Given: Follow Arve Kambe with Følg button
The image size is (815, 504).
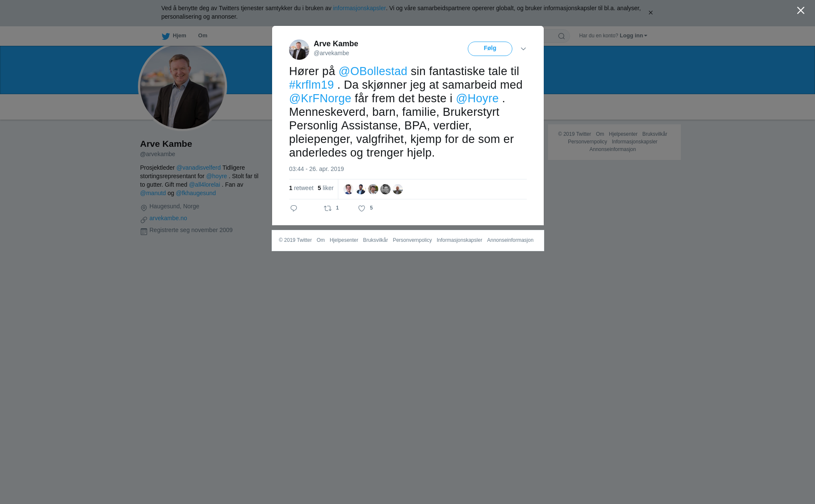Looking at the screenshot, I should pyautogui.click(x=490, y=49).
